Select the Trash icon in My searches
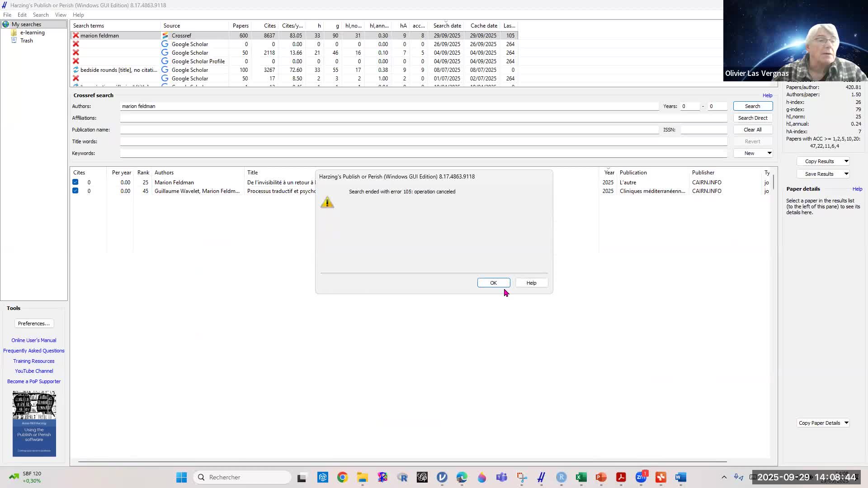Image resolution: width=868 pixels, height=488 pixels. pyautogui.click(x=14, y=41)
